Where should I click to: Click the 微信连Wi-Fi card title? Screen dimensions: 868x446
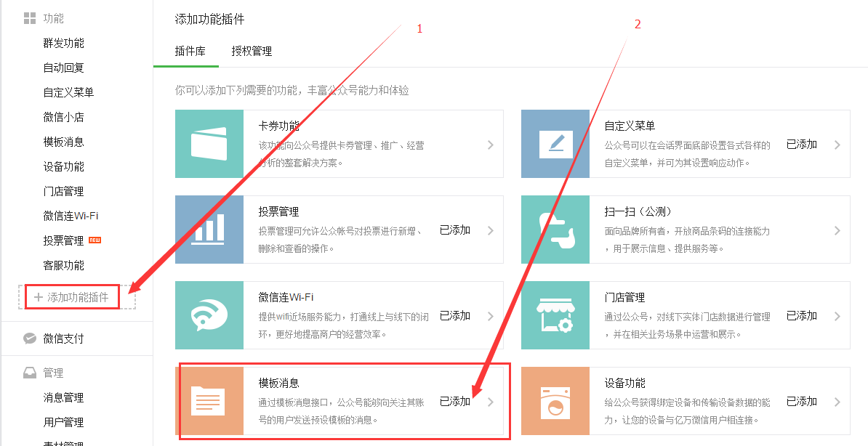click(x=286, y=298)
